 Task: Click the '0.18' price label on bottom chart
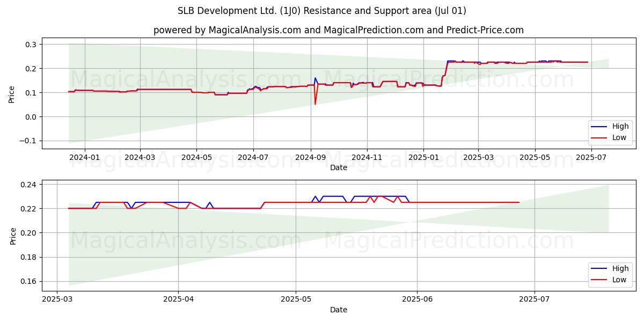(29, 257)
